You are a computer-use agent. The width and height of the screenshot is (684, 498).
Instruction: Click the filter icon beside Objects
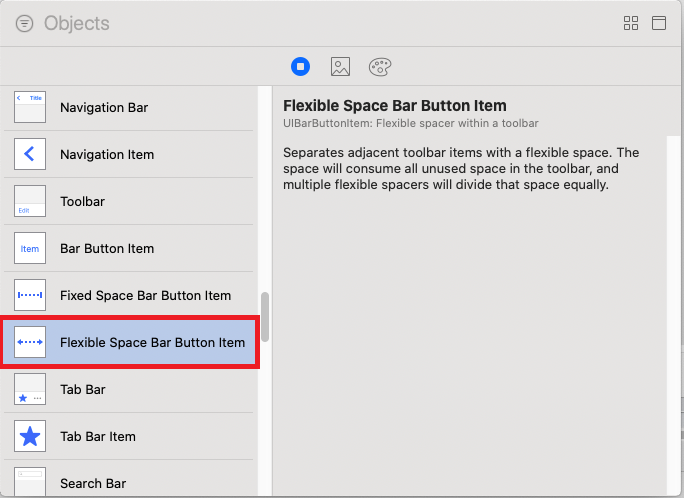25,23
